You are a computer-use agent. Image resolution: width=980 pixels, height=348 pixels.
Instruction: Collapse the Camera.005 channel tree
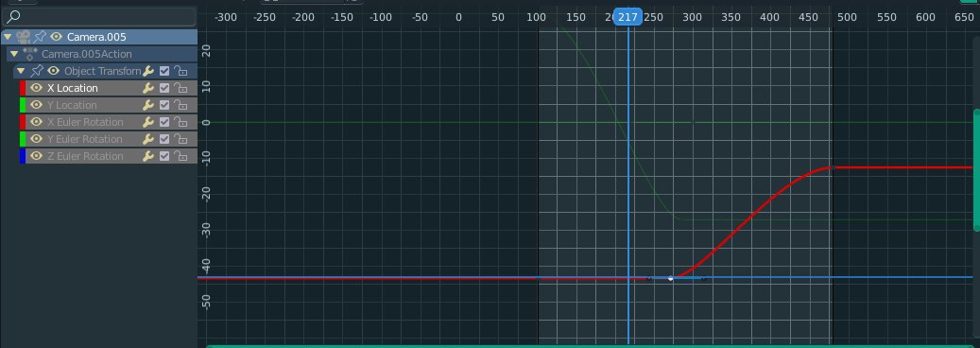click(x=8, y=37)
